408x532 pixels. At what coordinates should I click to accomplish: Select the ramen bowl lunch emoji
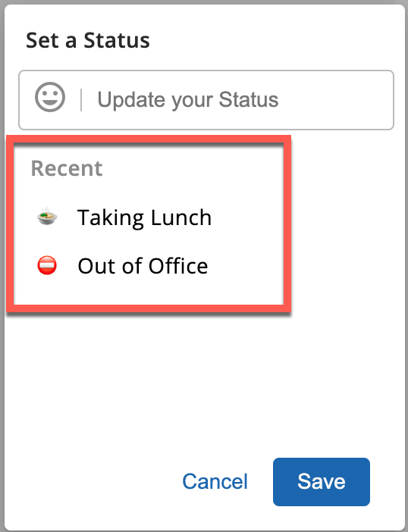pos(47,217)
